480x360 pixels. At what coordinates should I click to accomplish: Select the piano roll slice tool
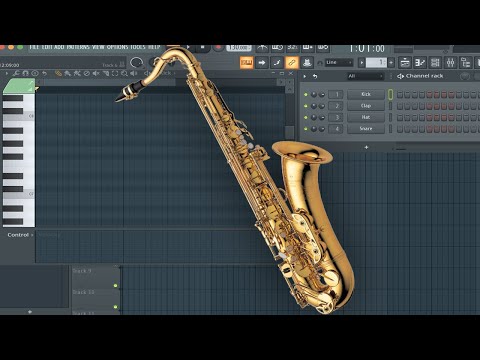click(x=105, y=73)
